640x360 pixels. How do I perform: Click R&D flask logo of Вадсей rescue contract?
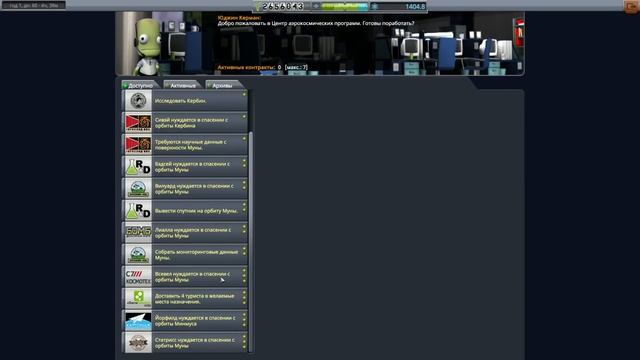pyautogui.click(x=138, y=167)
